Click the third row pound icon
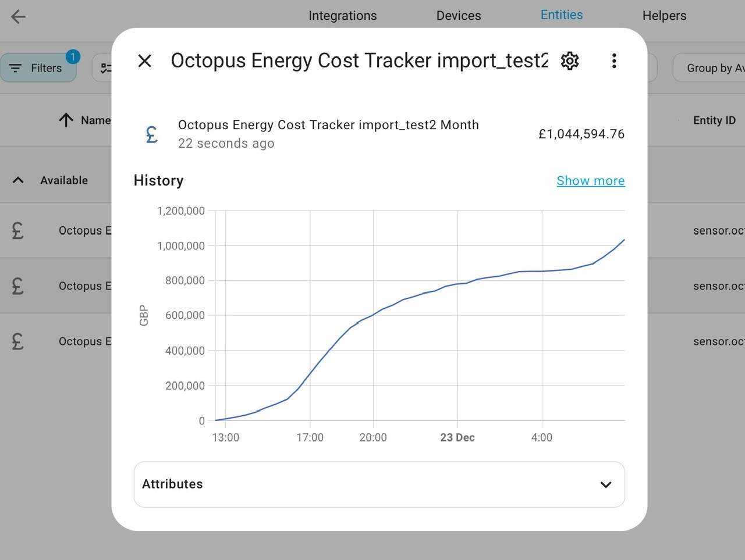This screenshot has width=745, height=560. [x=18, y=341]
